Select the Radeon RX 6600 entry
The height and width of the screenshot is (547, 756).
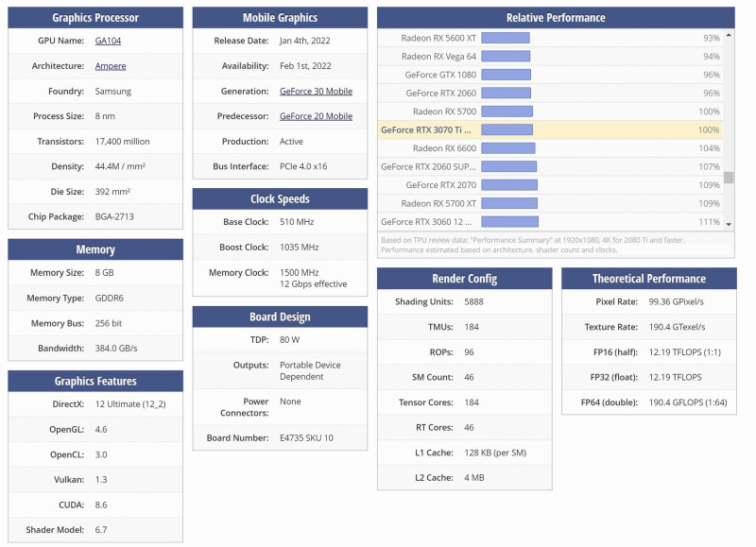tap(550, 148)
